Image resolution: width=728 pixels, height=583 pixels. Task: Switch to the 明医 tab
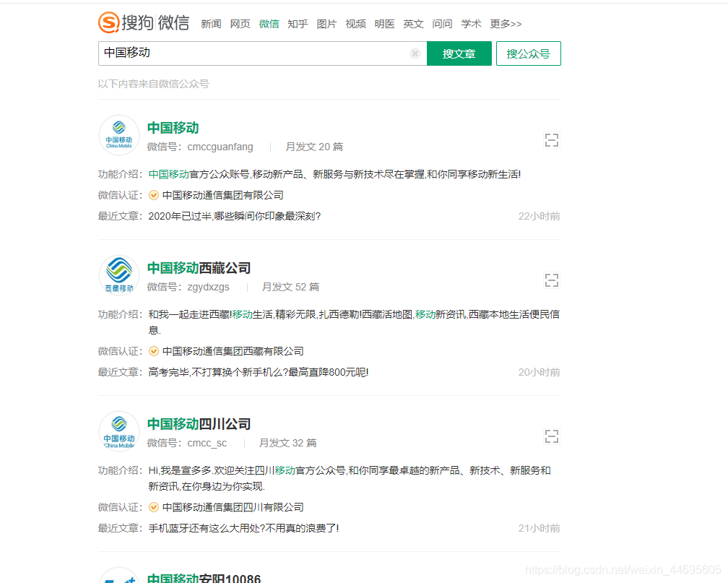[384, 24]
